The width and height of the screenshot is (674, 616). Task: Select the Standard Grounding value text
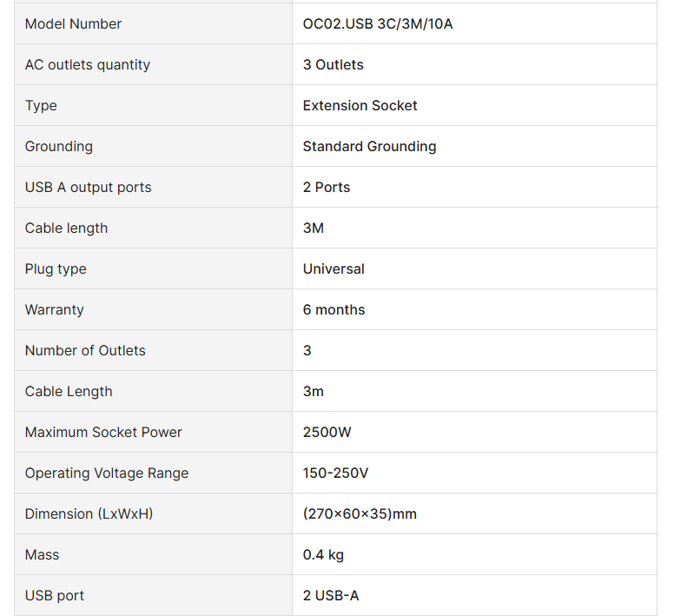pyautogui.click(x=369, y=146)
